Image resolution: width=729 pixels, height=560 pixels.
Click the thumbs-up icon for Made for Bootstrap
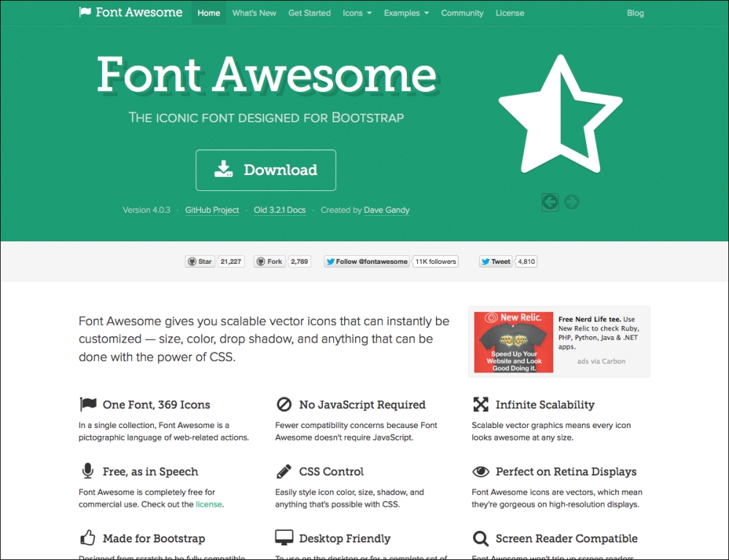click(87, 537)
